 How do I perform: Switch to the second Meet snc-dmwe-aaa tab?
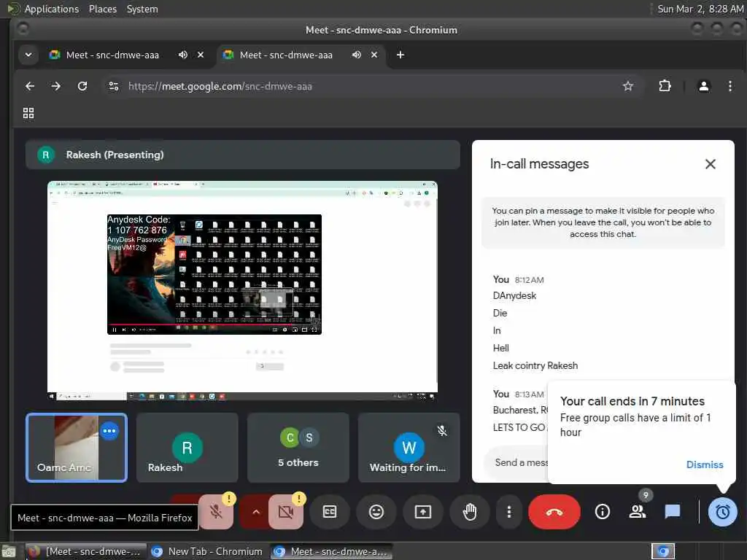[x=286, y=55]
